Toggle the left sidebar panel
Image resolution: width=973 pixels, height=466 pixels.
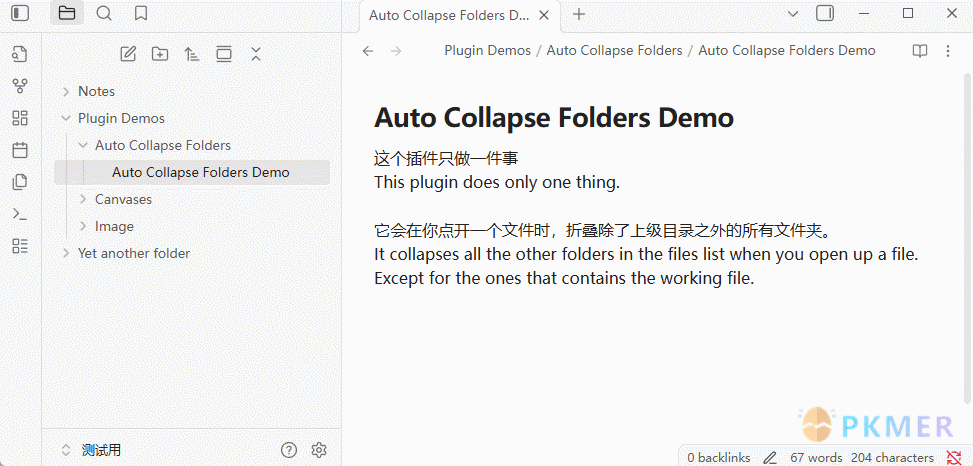pos(20,13)
